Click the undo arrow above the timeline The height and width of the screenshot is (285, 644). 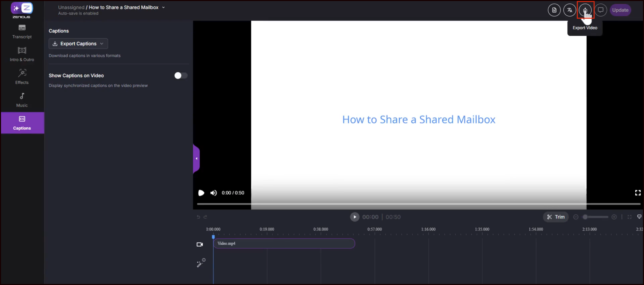(x=199, y=217)
